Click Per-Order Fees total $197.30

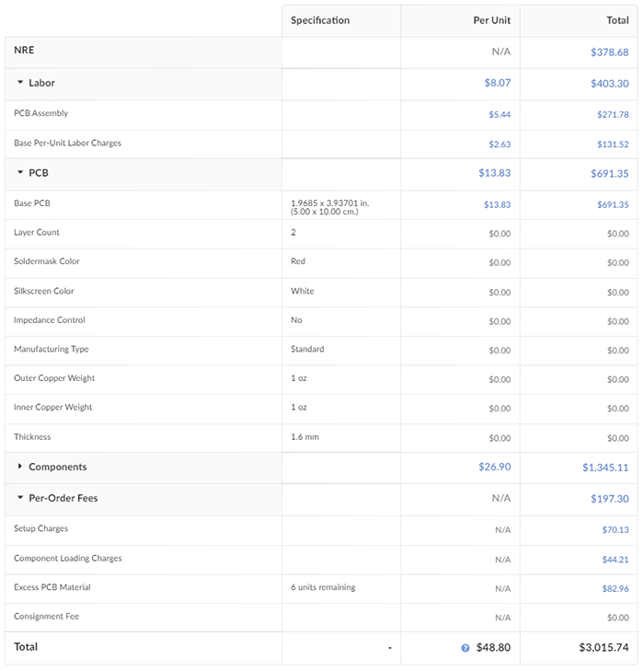click(x=609, y=498)
